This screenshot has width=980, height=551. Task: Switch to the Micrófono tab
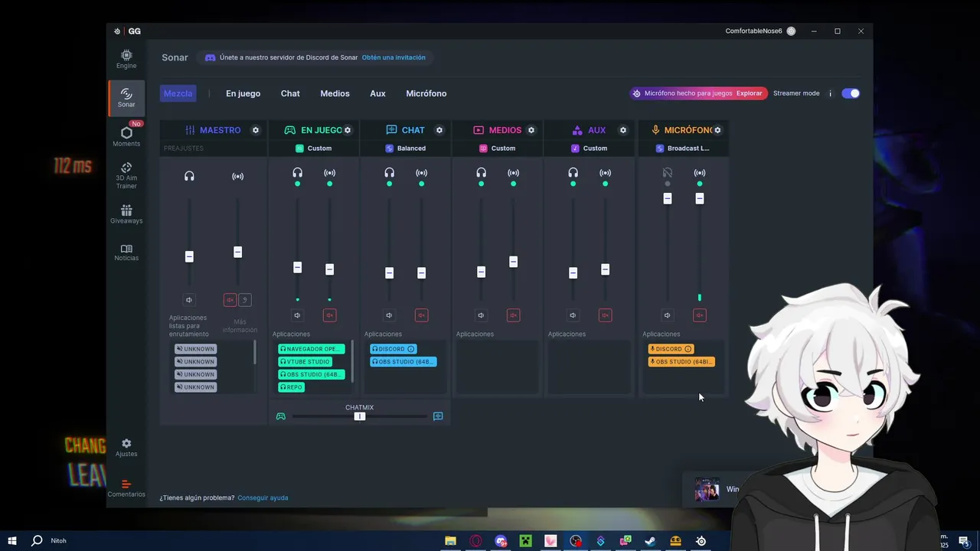426,93
